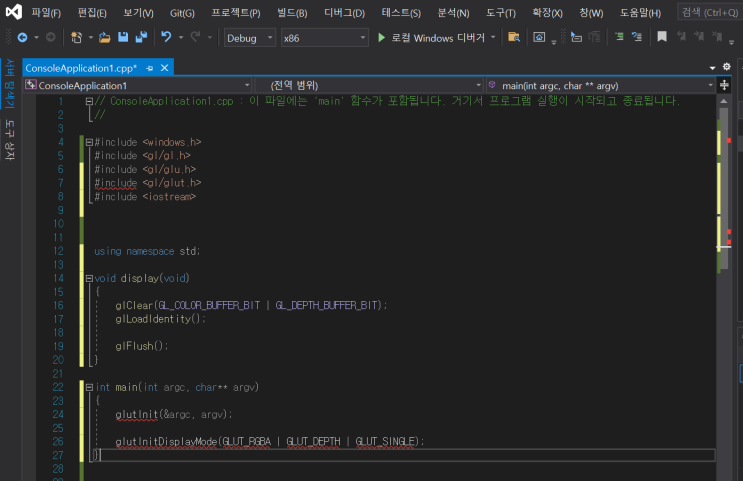This screenshot has width=743, height=481.
Task: Click the glFlush() statement on line 19
Action: click(142, 346)
